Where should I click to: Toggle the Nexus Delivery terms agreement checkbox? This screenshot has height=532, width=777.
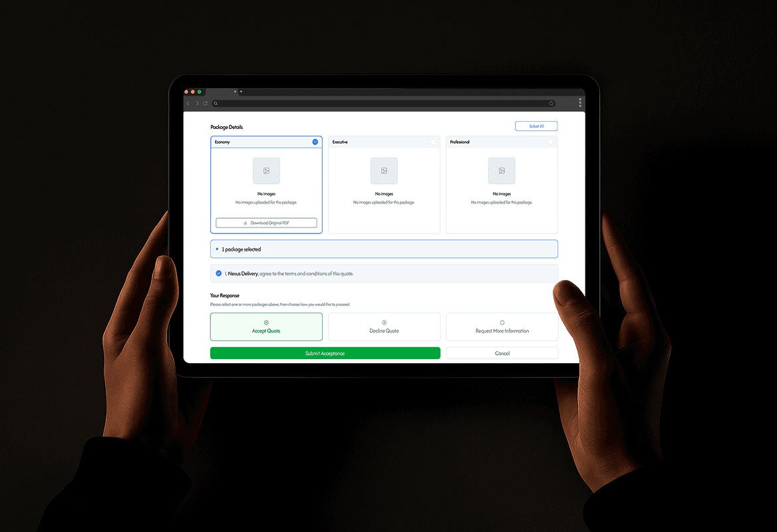pos(218,273)
